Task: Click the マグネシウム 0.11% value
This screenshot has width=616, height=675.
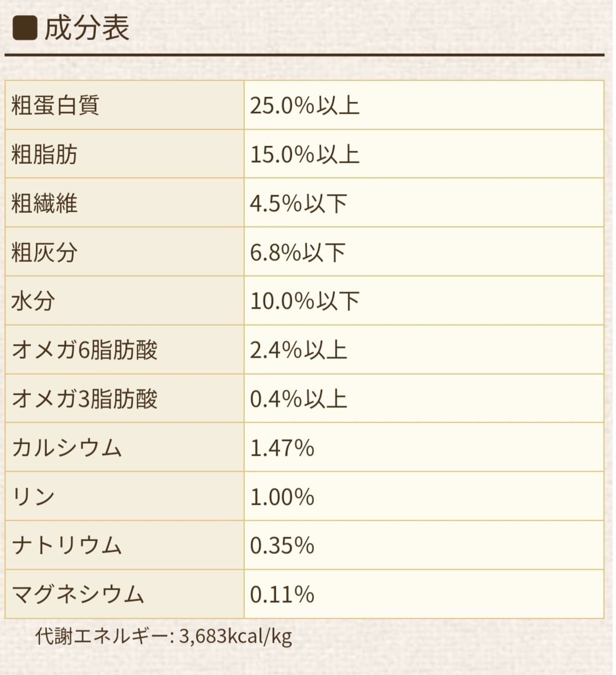Action: 282,595
